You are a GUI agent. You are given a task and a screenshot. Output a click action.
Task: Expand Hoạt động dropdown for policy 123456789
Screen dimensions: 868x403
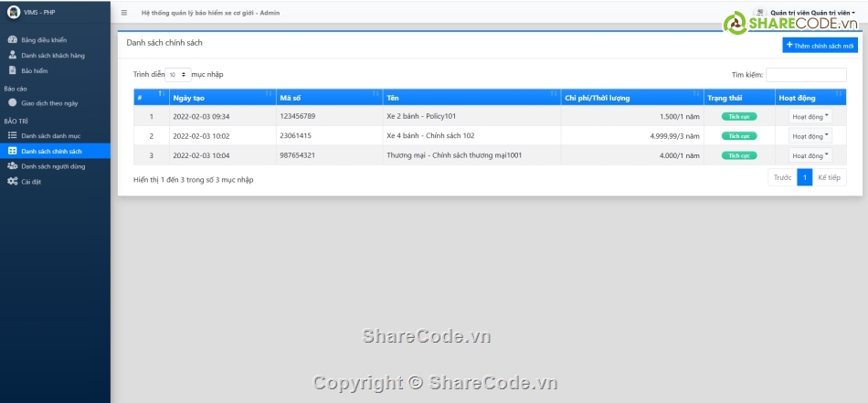click(810, 116)
